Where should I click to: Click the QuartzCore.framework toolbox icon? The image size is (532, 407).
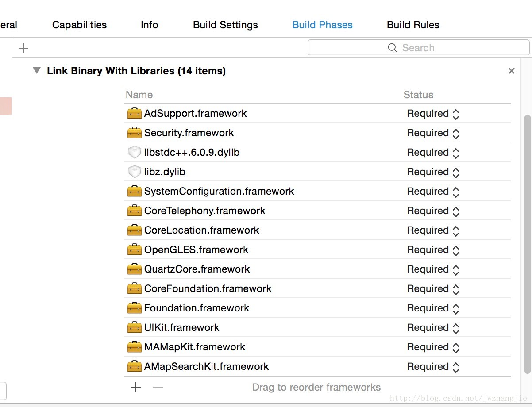[134, 269]
